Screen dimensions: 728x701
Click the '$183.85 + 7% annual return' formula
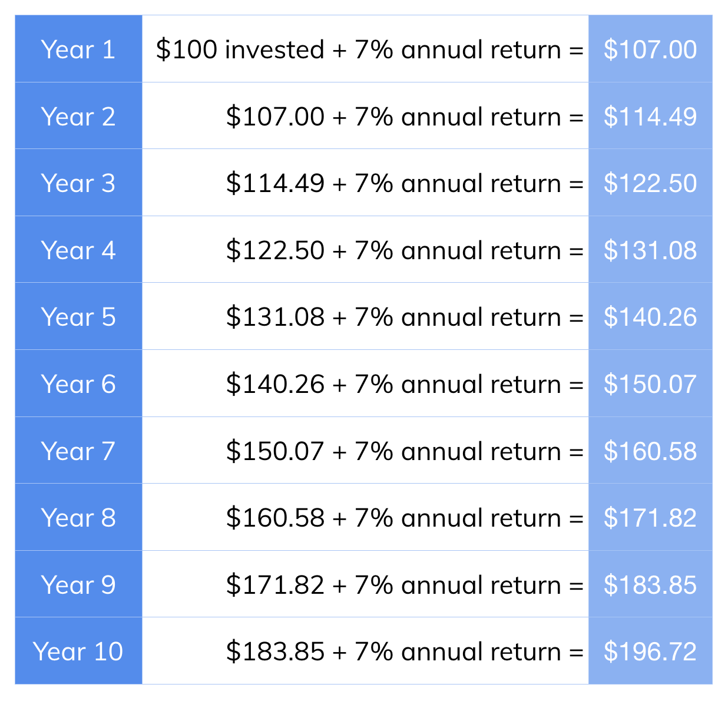tap(394, 652)
